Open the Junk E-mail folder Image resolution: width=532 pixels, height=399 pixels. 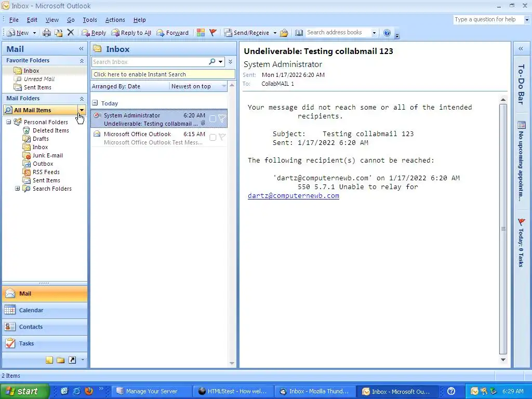click(x=47, y=155)
